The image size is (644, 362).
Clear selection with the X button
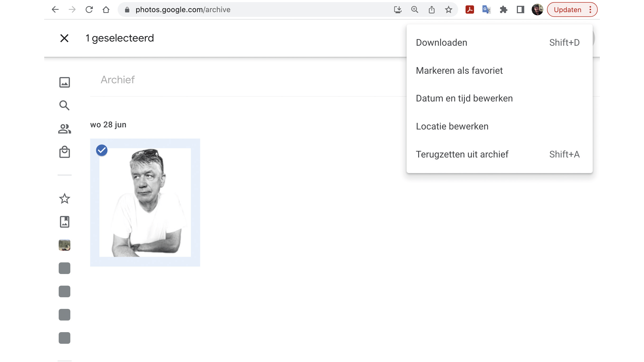pyautogui.click(x=64, y=38)
